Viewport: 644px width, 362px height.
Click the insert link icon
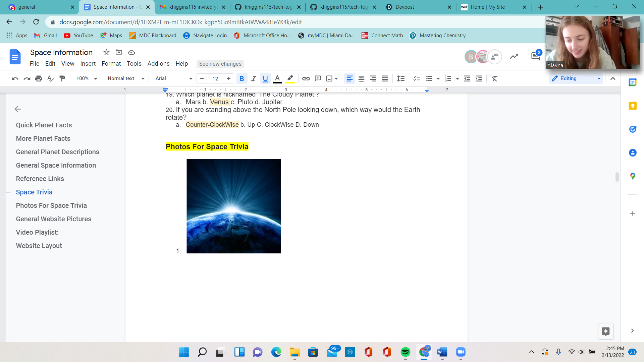point(306,78)
